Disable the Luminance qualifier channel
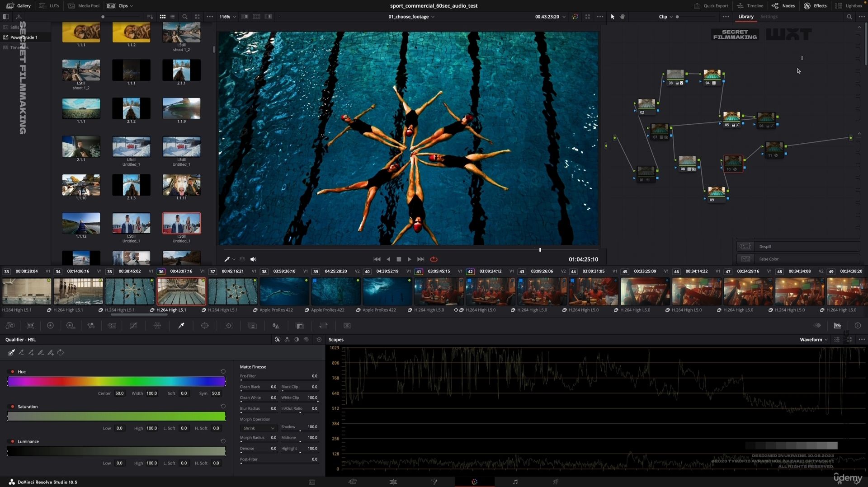868x487 pixels. pyautogui.click(x=12, y=441)
